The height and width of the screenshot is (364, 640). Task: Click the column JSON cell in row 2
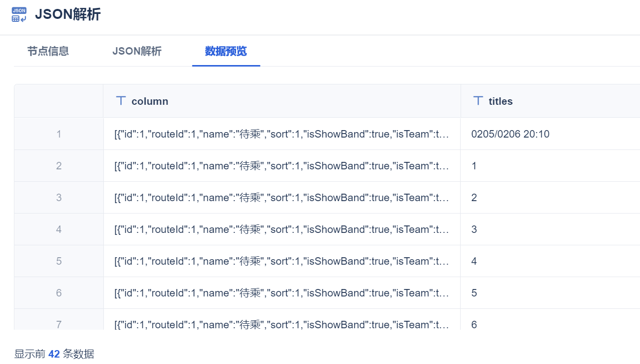click(x=282, y=166)
